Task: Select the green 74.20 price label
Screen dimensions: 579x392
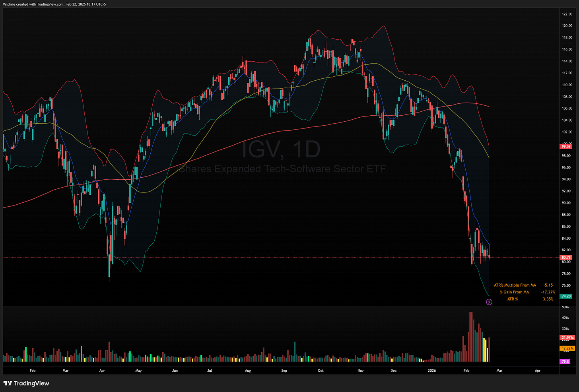Action: pos(566,296)
